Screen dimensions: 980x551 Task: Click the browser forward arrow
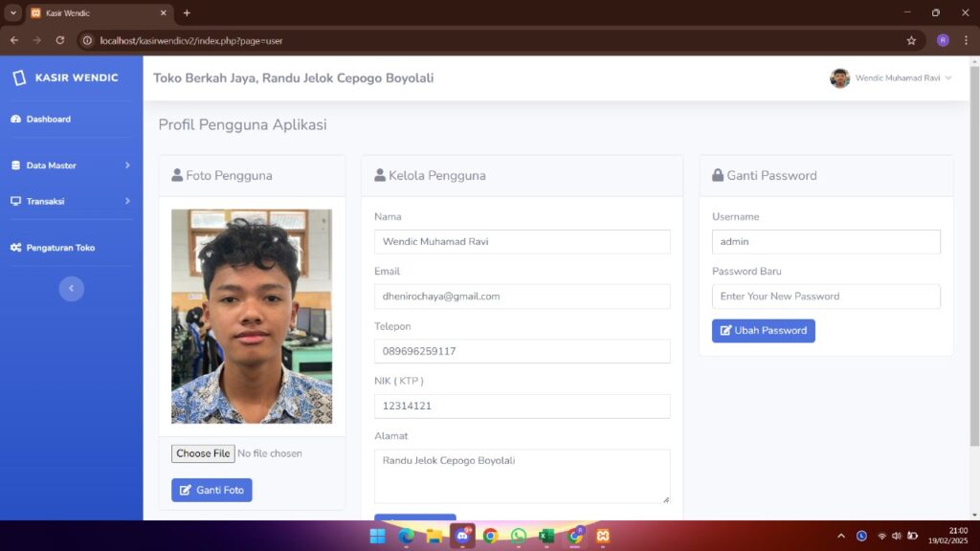click(x=37, y=40)
